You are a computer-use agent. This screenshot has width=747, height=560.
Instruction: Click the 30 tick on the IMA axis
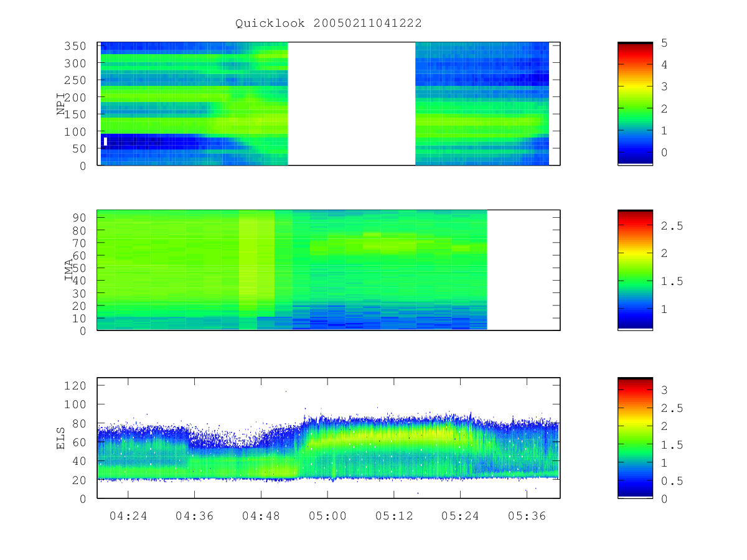[x=80, y=293]
